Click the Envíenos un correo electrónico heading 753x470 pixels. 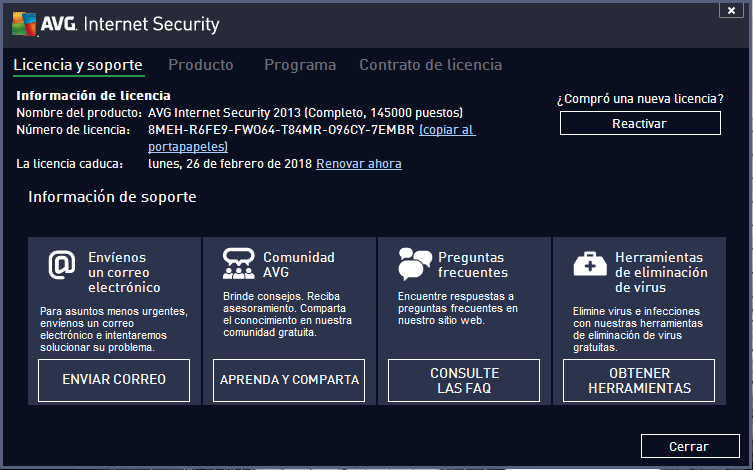[x=124, y=272]
